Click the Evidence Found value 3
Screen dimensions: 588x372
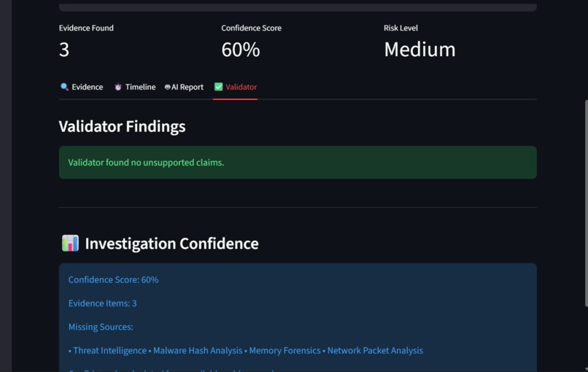[64, 49]
